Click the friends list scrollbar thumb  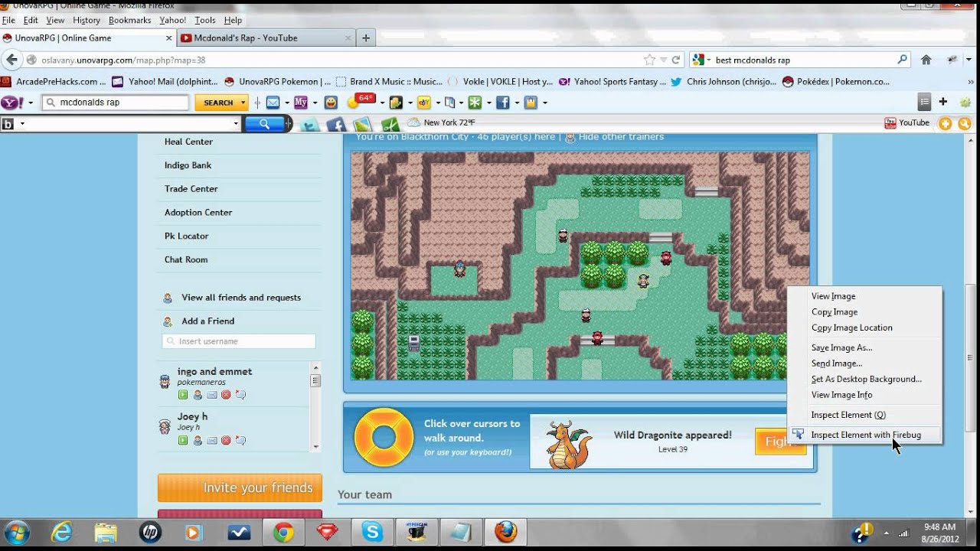click(x=315, y=380)
